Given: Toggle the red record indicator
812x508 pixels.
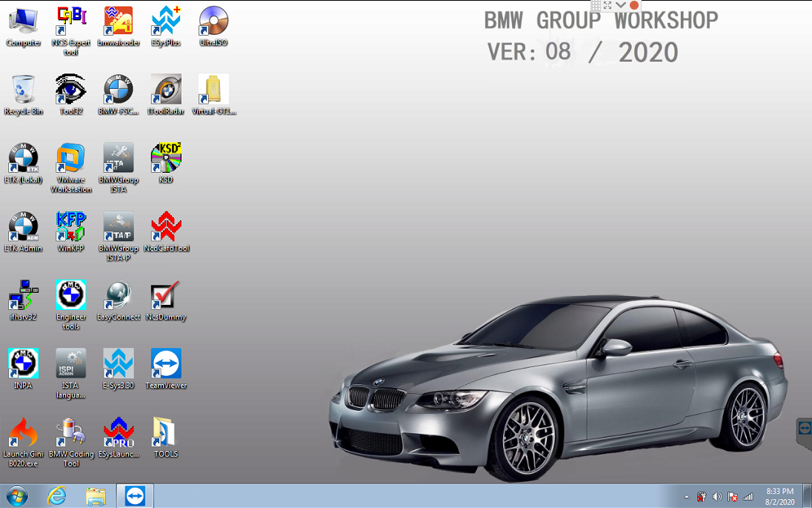Looking at the screenshot, I should coord(634,5).
